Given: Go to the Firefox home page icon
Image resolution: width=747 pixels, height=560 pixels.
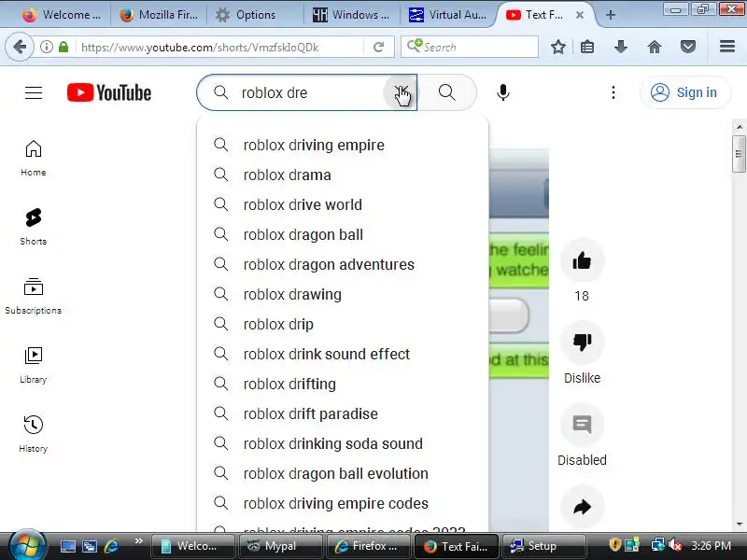Looking at the screenshot, I should click(x=655, y=47).
